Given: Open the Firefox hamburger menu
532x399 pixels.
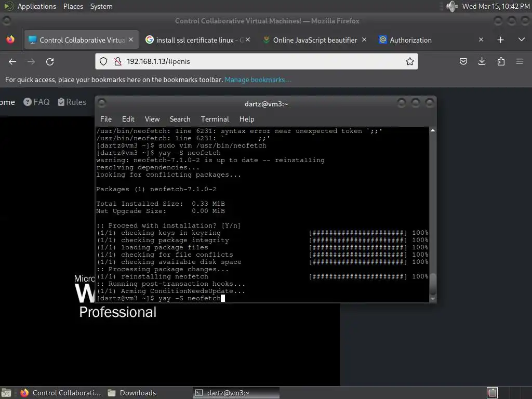Looking at the screenshot, I should [x=520, y=61].
